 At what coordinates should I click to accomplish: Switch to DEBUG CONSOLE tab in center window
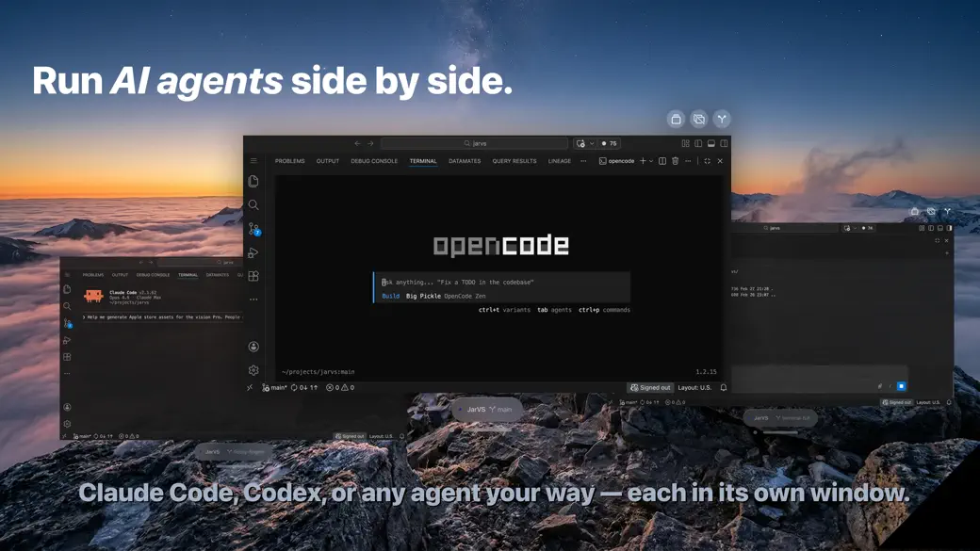374,161
